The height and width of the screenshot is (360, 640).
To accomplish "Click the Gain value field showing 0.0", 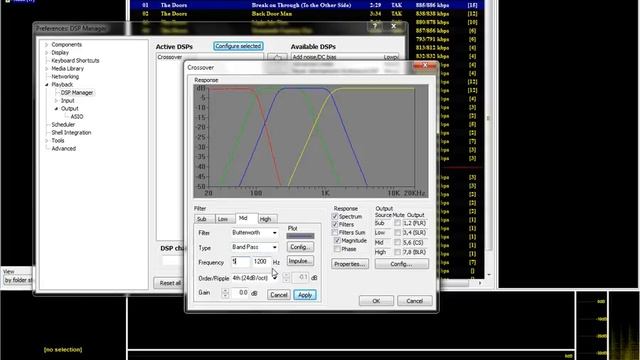I will tap(241, 293).
